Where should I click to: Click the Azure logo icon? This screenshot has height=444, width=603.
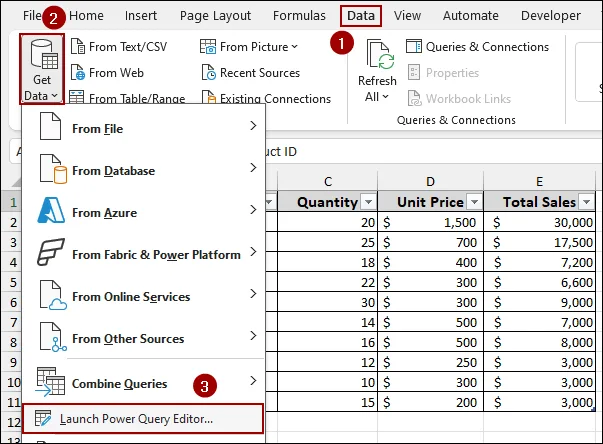click(x=51, y=211)
